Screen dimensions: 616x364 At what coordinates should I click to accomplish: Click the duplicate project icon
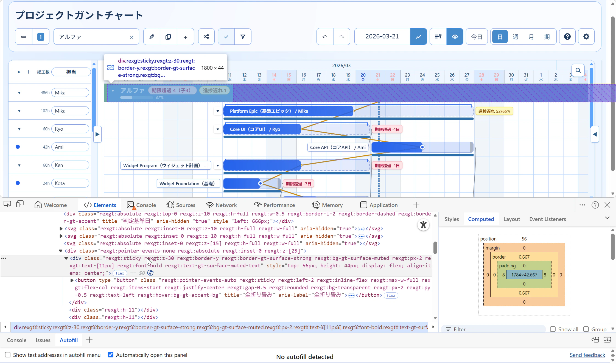(x=168, y=37)
